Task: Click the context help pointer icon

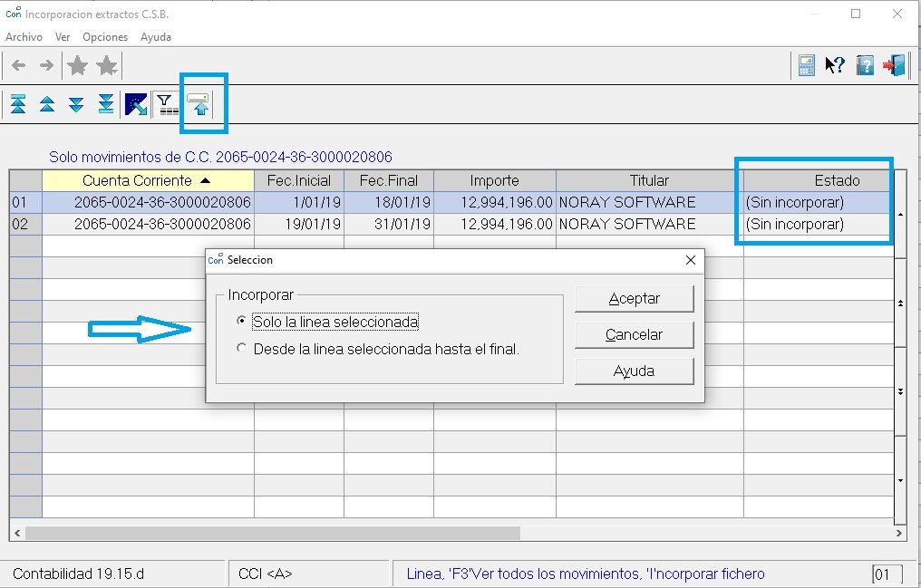Action: pyautogui.click(x=835, y=65)
